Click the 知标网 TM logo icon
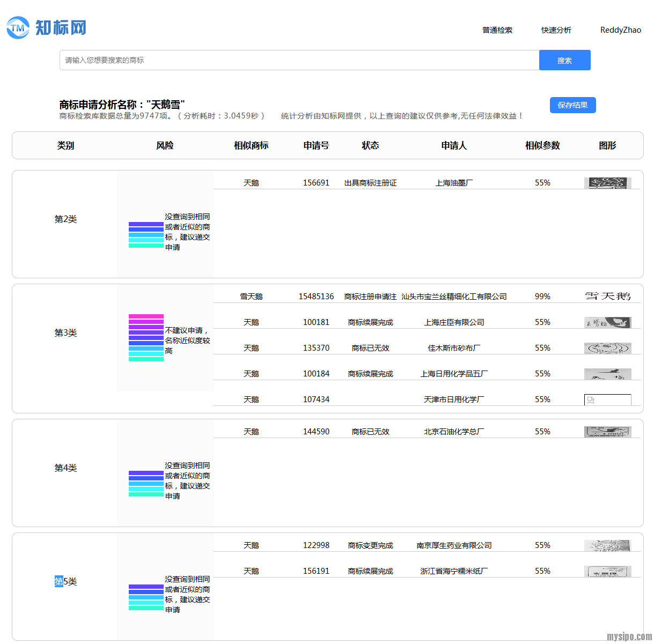The height and width of the screenshot is (644, 654). [x=18, y=27]
